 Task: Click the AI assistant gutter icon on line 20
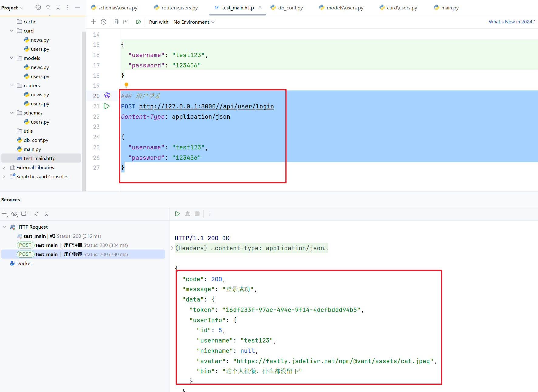[107, 96]
